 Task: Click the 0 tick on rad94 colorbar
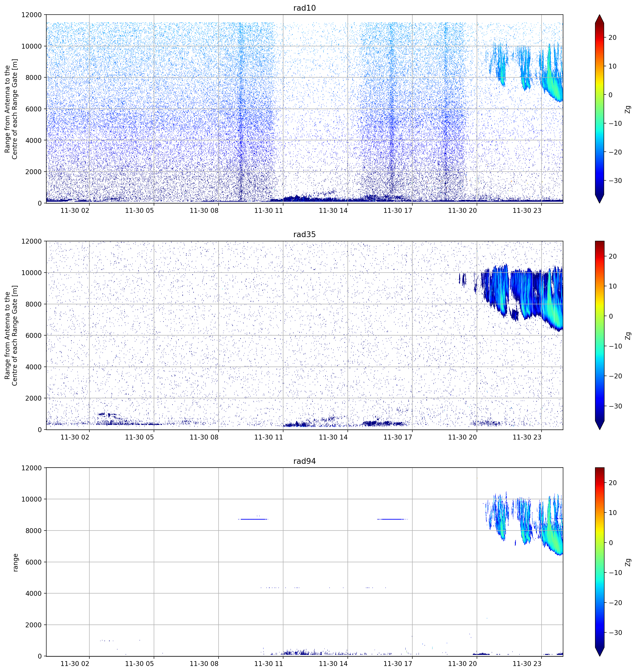pyautogui.click(x=611, y=543)
